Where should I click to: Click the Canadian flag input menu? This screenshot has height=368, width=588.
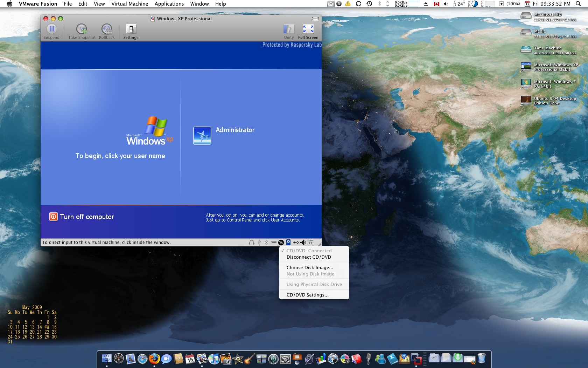[436, 4]
